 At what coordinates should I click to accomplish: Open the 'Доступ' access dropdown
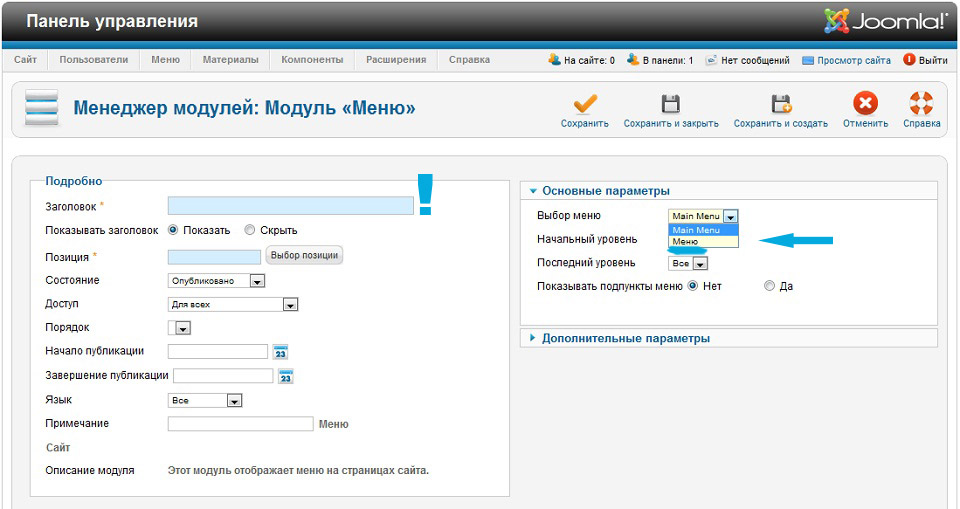[x=232, y=305]
